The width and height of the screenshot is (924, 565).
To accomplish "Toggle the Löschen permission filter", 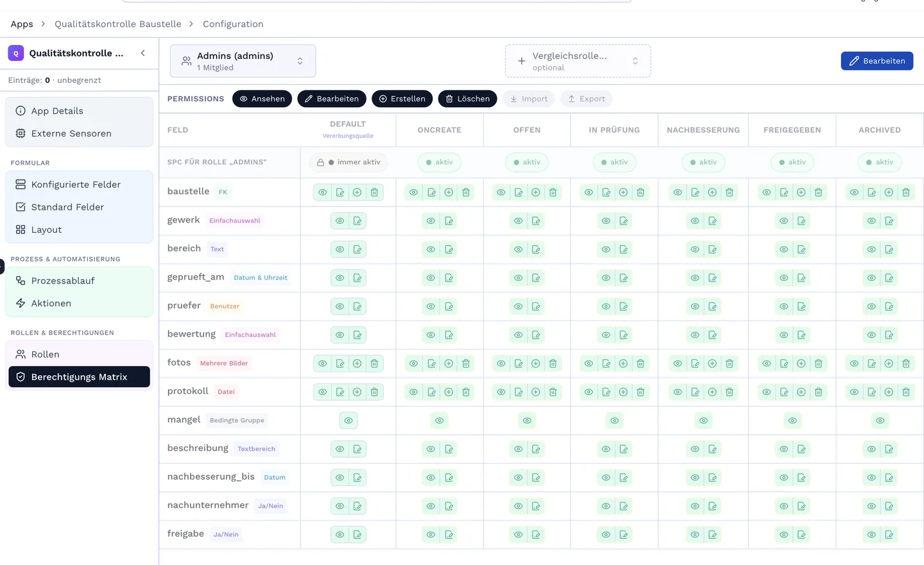I will 467,99.
